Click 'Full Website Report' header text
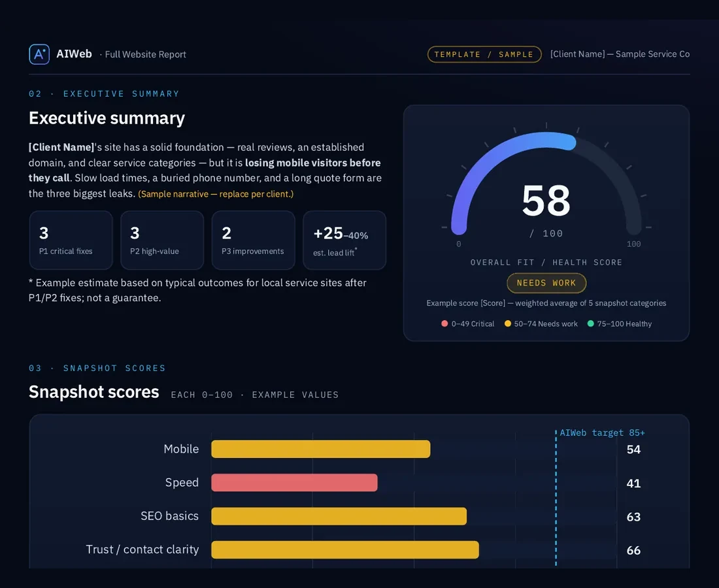The width and height of the screenshot is (719, 588). pos(145,54)
